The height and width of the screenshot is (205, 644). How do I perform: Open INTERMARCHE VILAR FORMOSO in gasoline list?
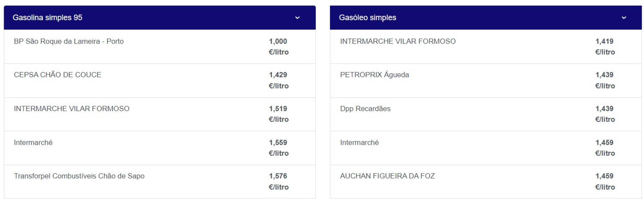pos(71,109)
